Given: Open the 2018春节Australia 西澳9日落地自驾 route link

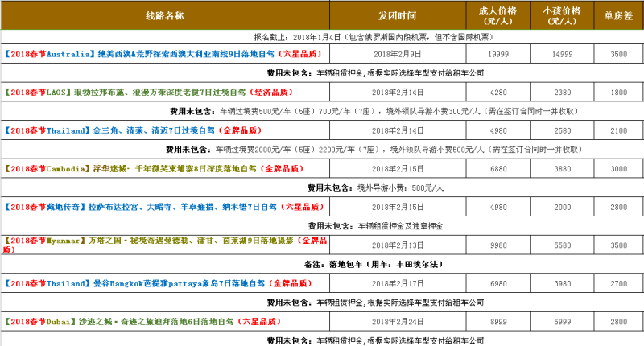Looking at the screenshot, I should pos(163,54).
